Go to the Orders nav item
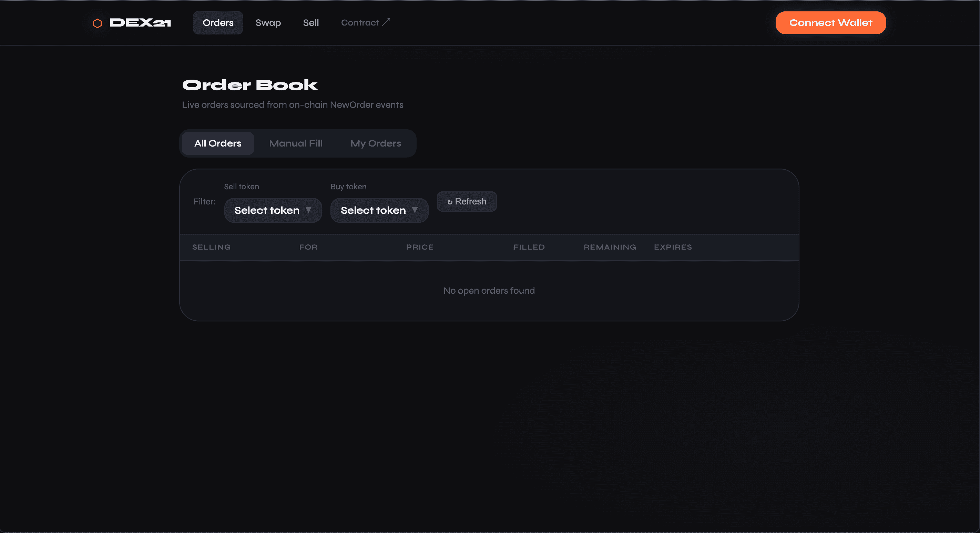Screen dimensions: 980x533 pos(218,23)
